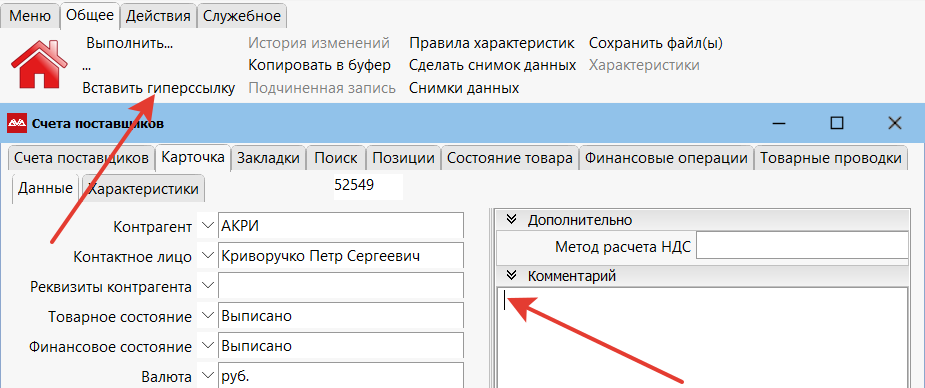925x388 pixels.
Task: Click Вставить гиперссылку
Action: (x=159, y=88)
